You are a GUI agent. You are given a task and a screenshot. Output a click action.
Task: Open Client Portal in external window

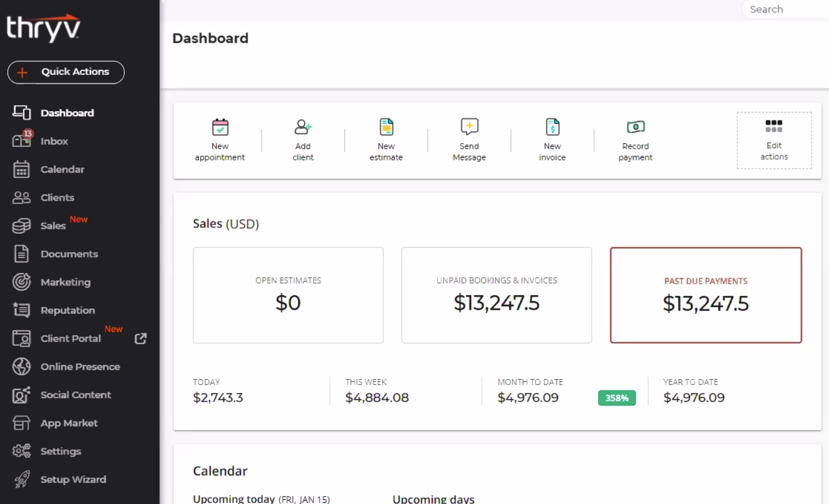141,338
